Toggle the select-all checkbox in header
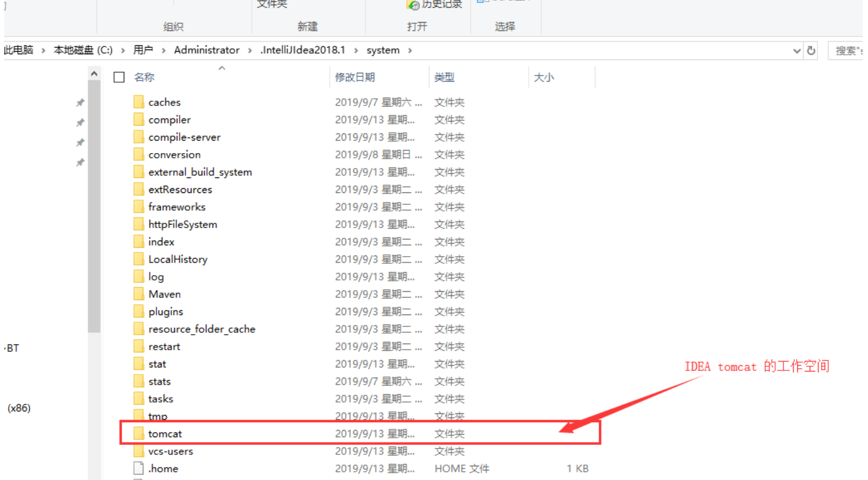The height and width of the screenshot is (480, 868). [x=119, y=77]
